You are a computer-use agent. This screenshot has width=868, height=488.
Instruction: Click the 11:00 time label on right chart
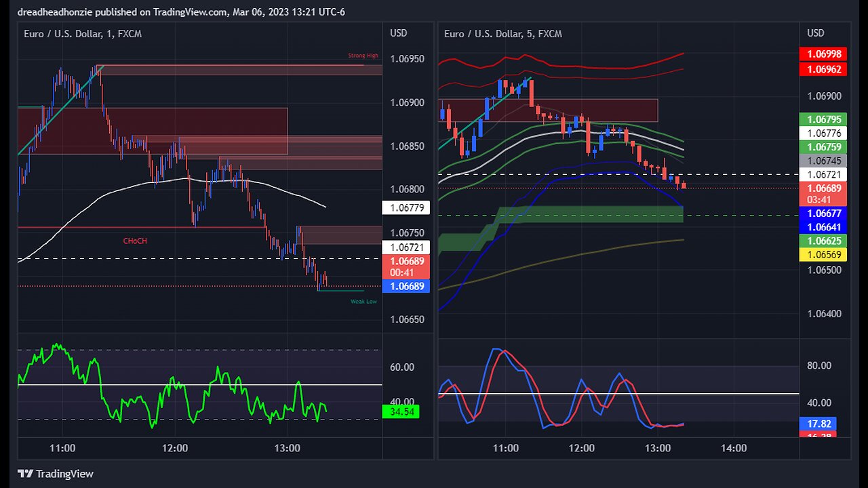[x=506, y=448]
